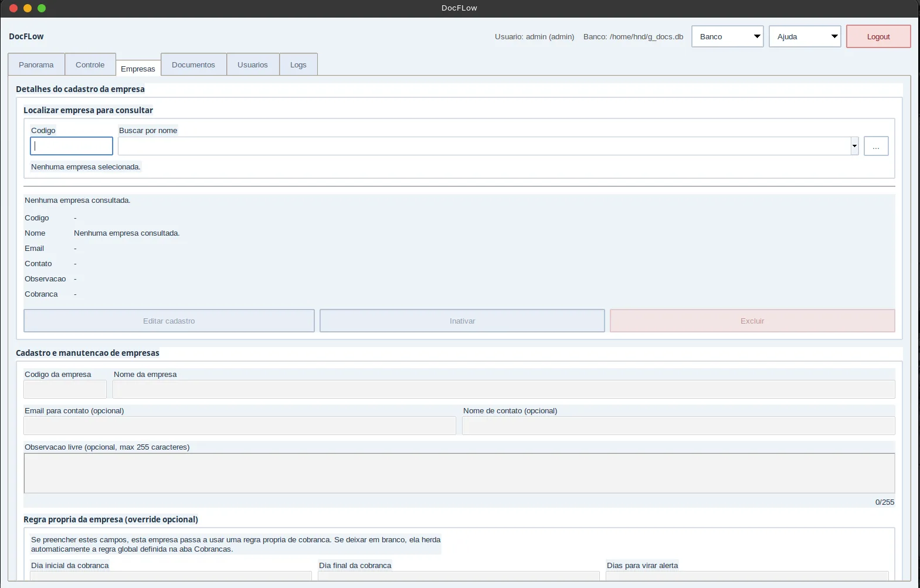Click the red Excluir button

pos(752,321)
